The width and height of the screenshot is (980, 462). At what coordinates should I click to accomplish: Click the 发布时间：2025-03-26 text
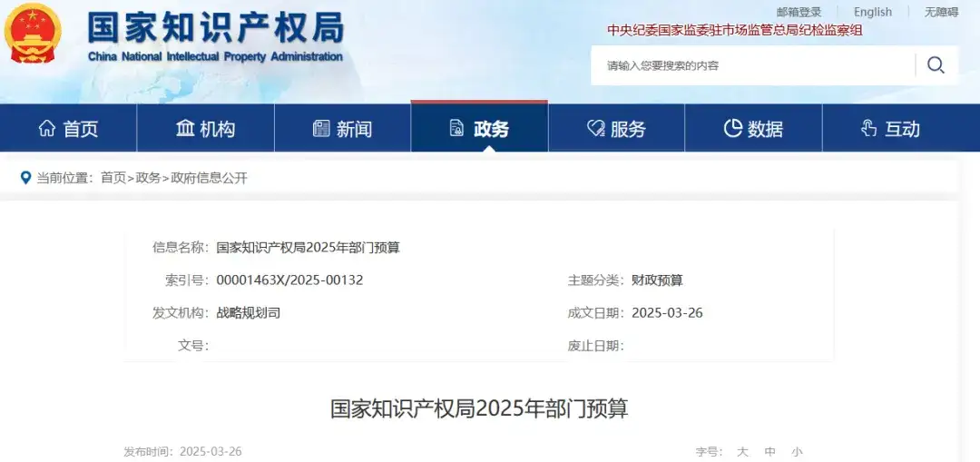[x=182, y=451]
